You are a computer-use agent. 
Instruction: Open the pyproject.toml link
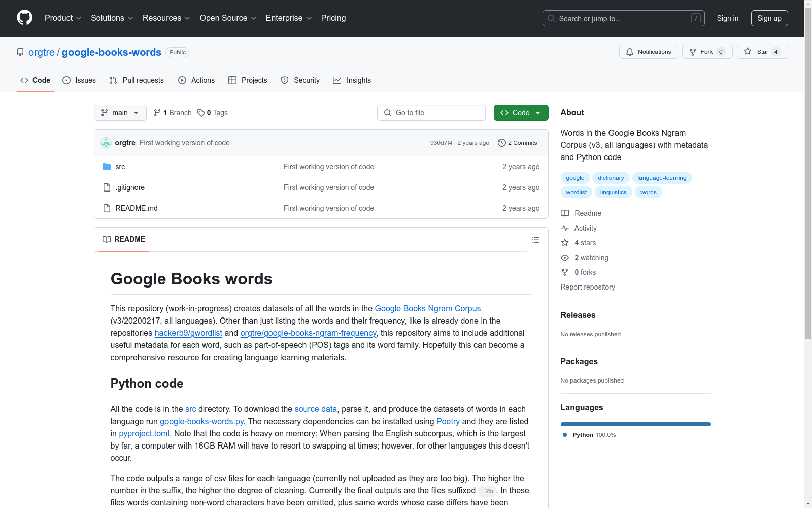144,433
